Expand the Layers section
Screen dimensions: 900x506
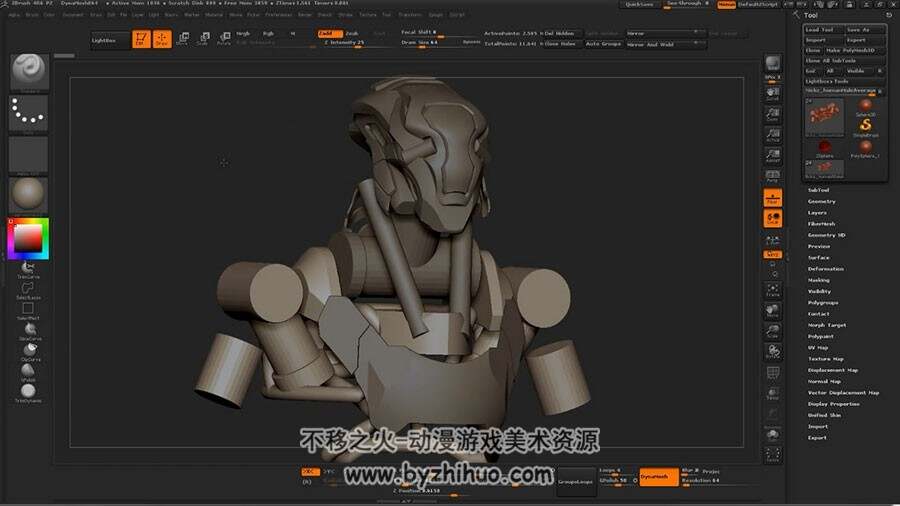[x=817, y=213]
